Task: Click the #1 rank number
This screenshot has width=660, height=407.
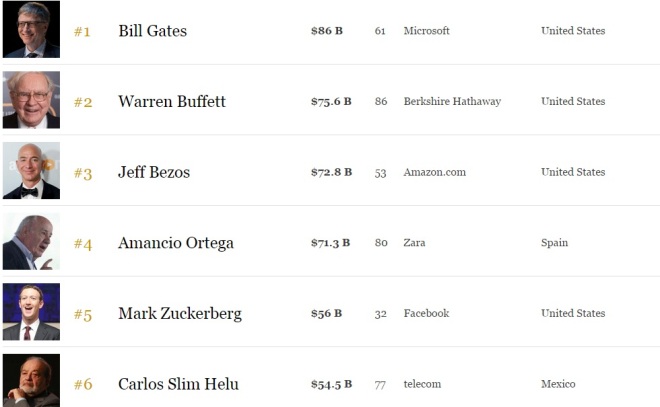Action: pos(82,32)
